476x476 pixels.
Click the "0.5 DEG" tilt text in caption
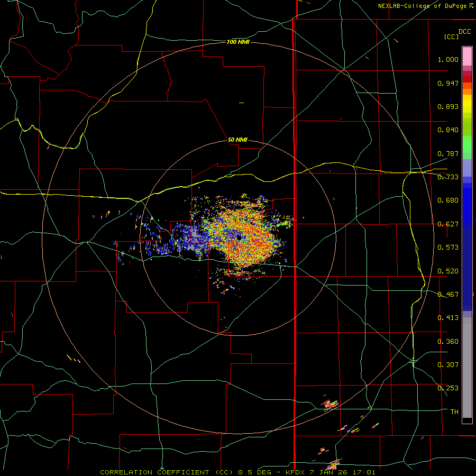tap(255, 472)
